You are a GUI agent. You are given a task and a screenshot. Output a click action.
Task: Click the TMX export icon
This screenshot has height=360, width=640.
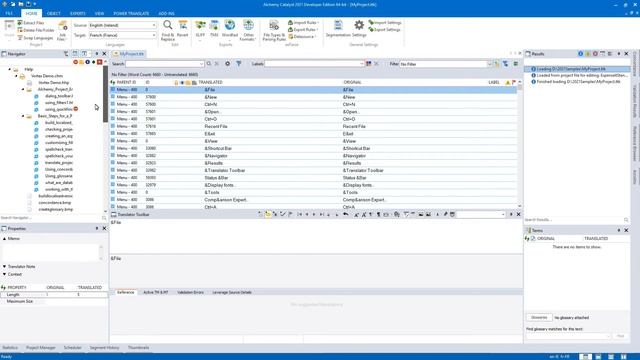[x=214, y=29]
